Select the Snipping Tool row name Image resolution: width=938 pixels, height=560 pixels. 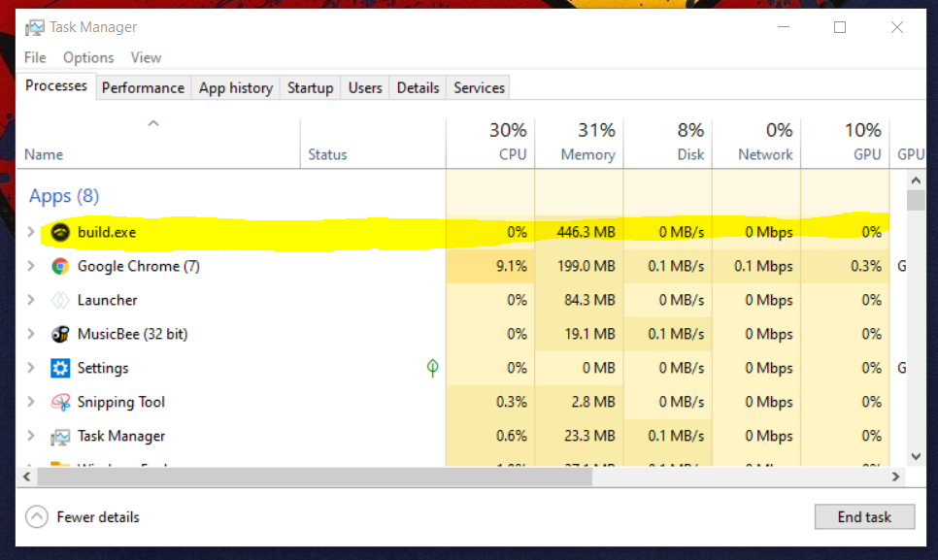[x=121, y=402]
